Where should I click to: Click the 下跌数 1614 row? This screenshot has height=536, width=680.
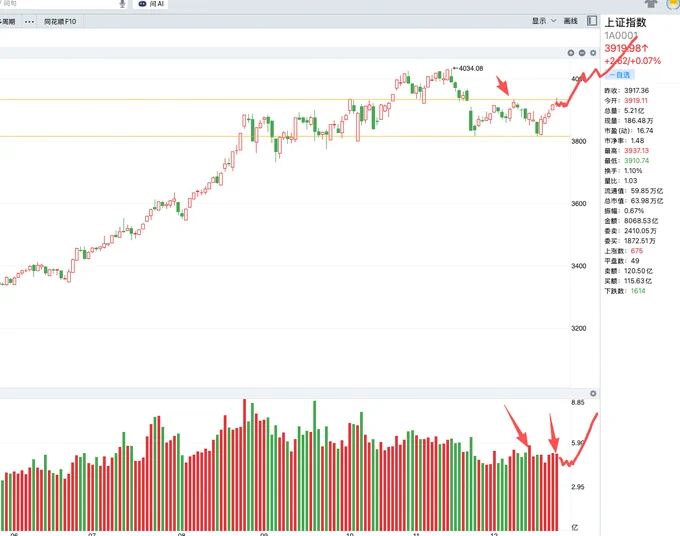(625, 291)
